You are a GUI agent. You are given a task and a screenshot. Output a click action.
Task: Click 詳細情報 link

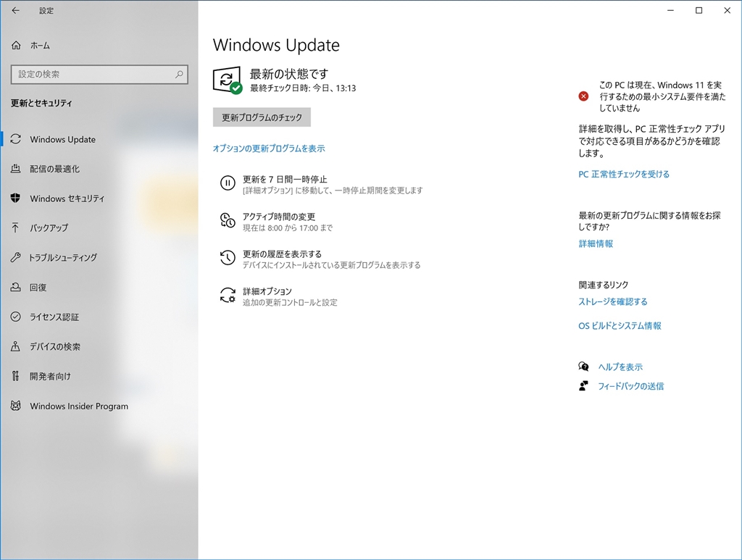coord(596,243)
